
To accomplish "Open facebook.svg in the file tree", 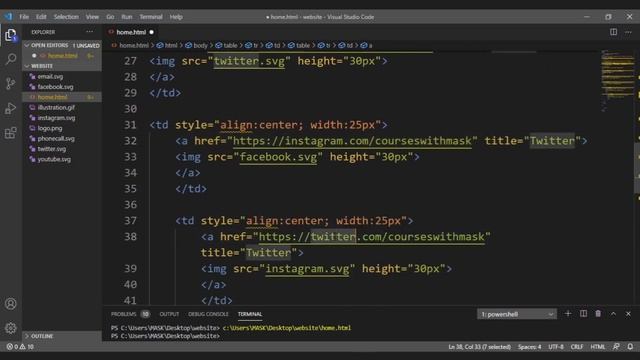I will 56,87.
